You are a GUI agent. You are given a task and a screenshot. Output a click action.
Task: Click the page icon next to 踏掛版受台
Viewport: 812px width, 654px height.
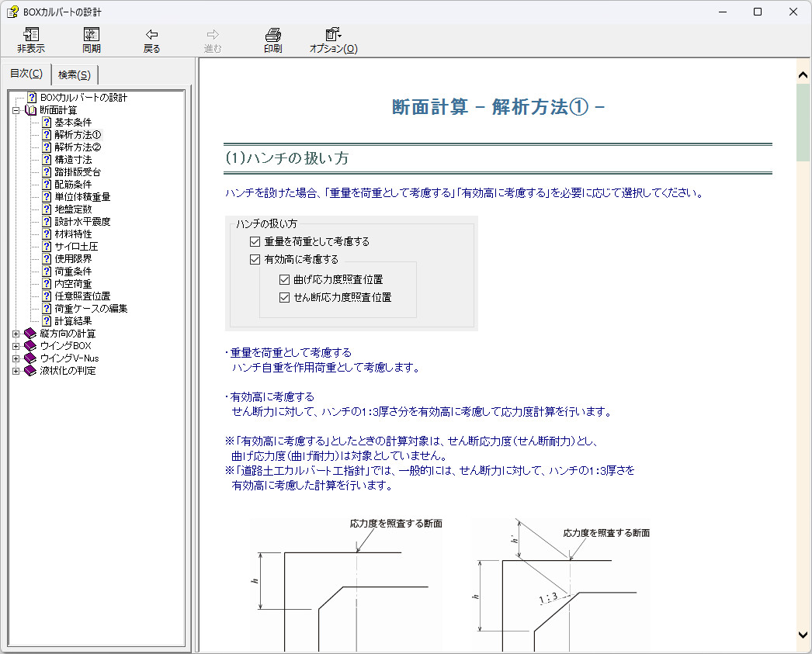[x=47, y=171]
